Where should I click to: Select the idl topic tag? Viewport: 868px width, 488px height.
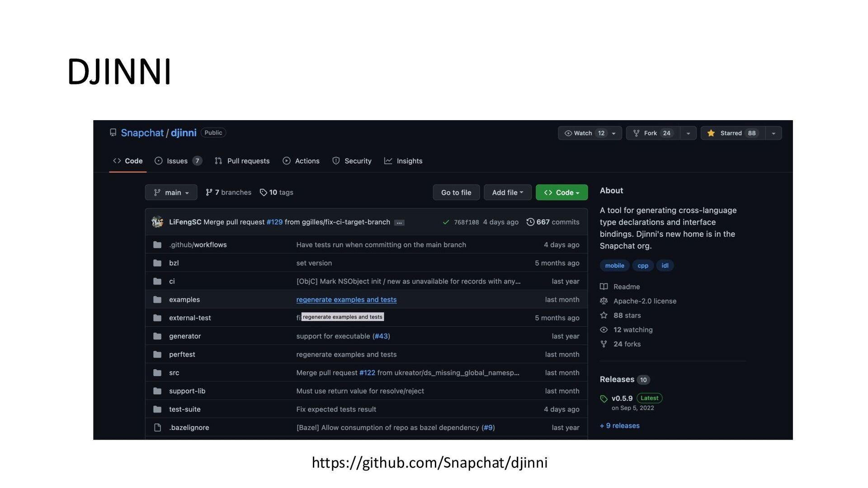coord(665,266)
